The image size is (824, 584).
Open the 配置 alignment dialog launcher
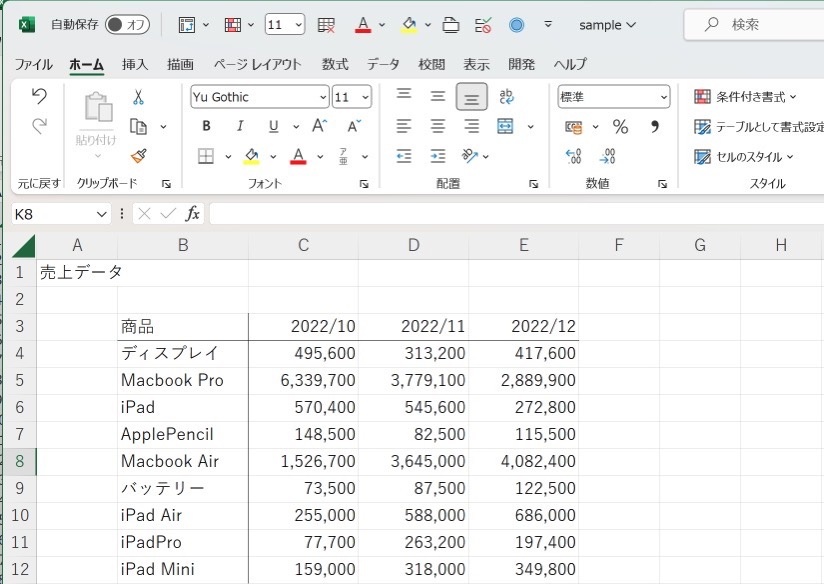pyautogui.click(x=533, y=184)
